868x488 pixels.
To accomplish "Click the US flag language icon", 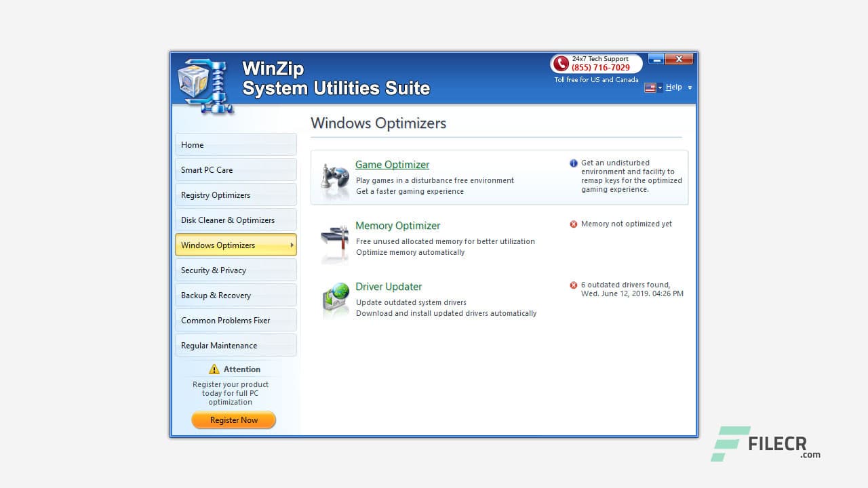I will coord(649,87).
